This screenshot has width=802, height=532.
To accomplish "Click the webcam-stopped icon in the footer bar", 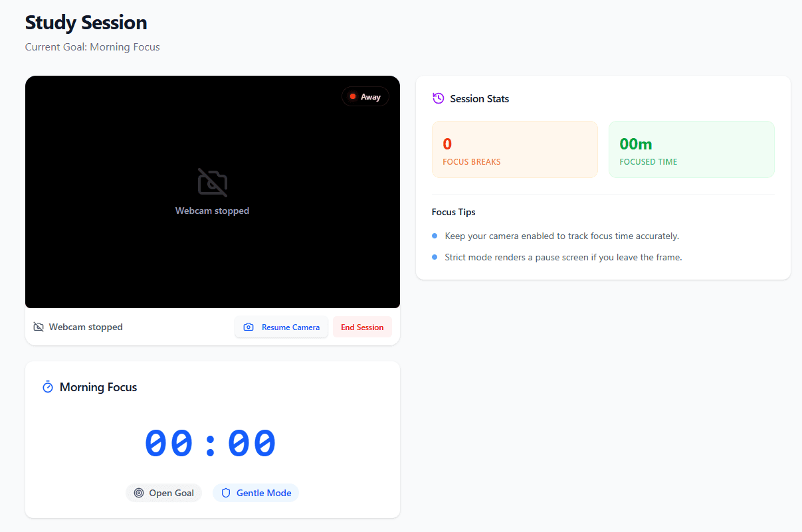I will [x=38, y=326].
